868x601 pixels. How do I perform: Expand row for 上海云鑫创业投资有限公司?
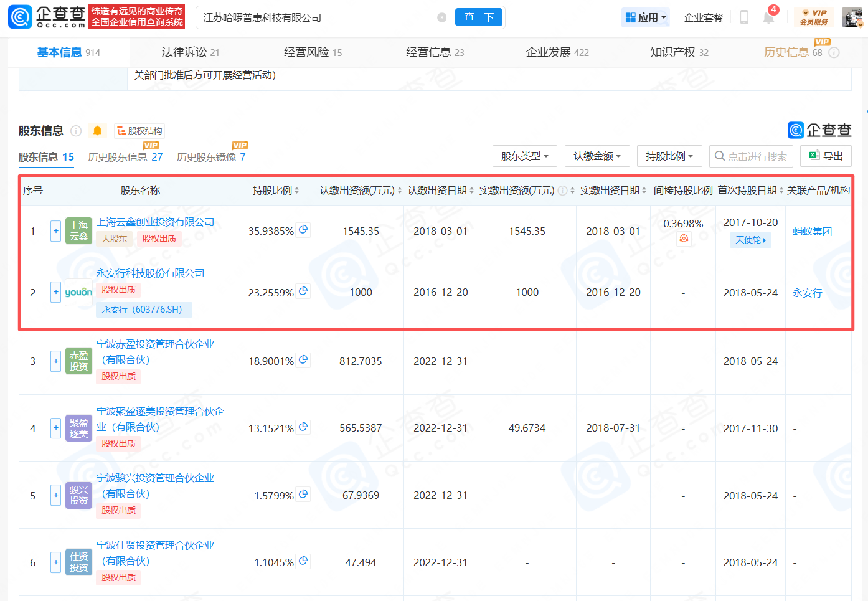55,231
